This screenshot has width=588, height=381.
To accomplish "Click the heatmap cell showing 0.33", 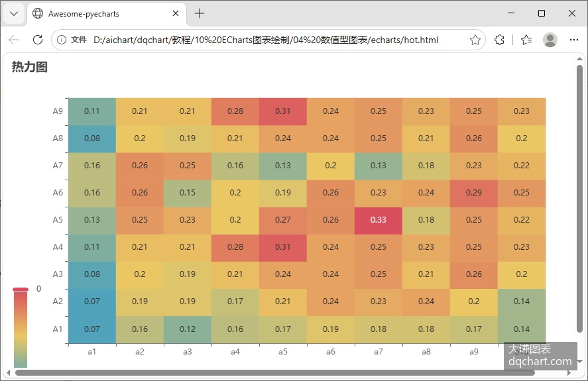I will click(x=379, y=220).
